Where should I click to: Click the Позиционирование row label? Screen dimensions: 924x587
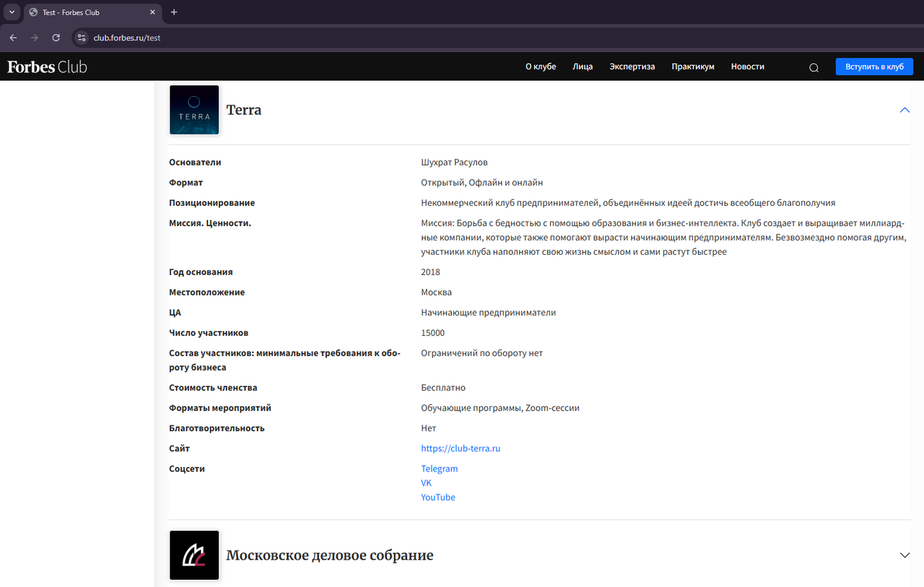212,203
